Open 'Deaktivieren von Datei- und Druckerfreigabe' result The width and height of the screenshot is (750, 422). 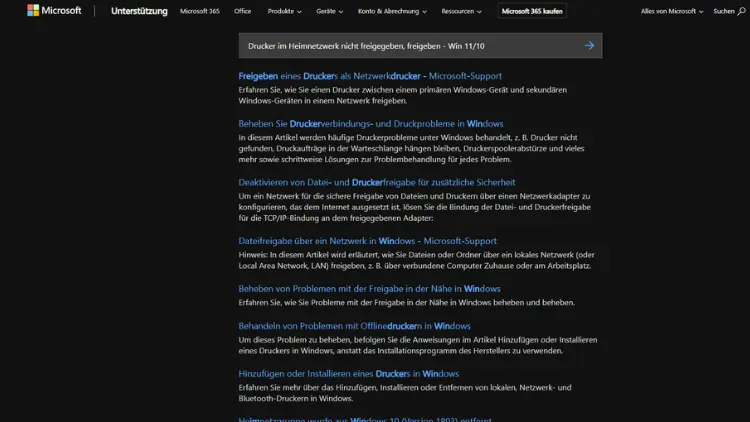click(377, 182)
